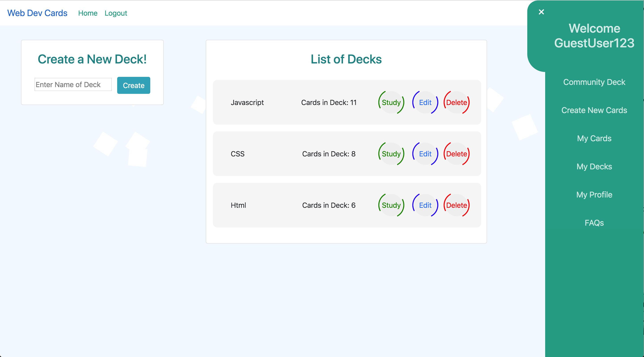Study the CSS deck

tap(391, 154)
